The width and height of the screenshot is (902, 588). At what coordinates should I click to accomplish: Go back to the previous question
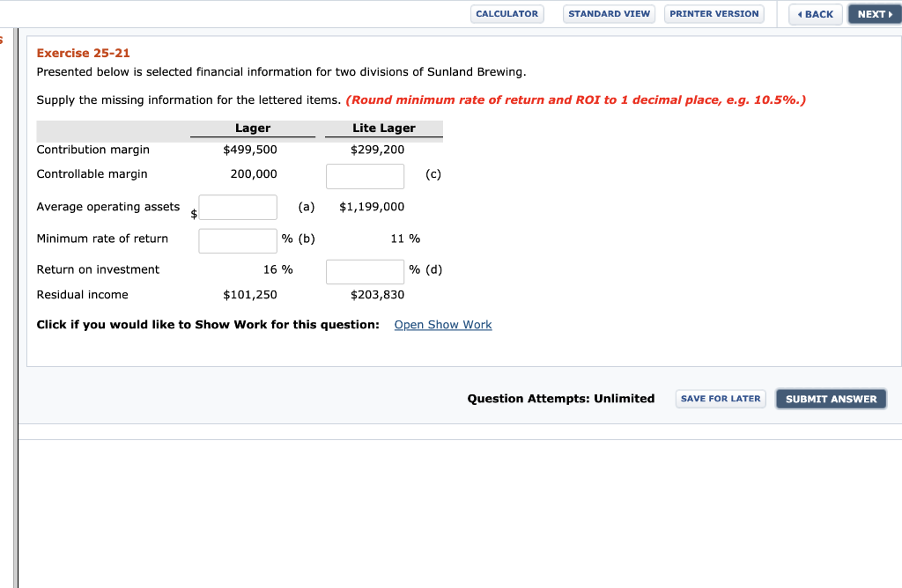pyautogui.click(x=815, y=13)
